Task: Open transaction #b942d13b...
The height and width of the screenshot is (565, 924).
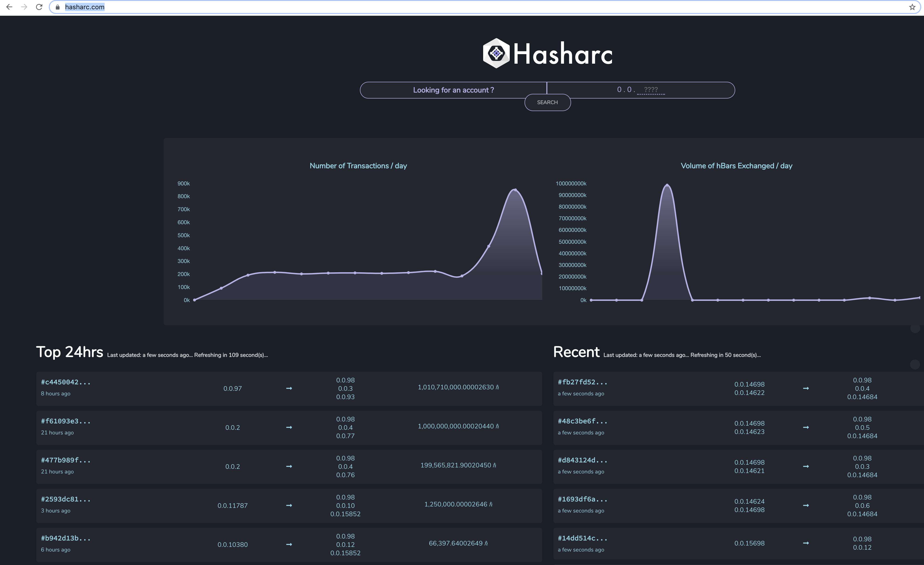Action: coord(66,538)
